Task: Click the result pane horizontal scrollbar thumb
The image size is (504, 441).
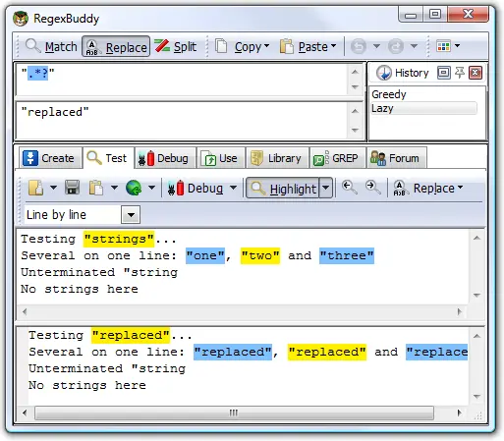Action: click(234, 413)
